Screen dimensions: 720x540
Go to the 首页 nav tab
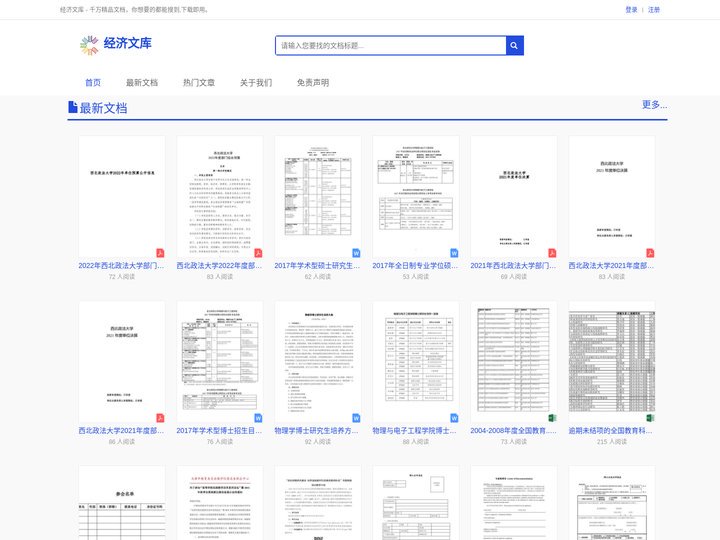click(93, 83)
